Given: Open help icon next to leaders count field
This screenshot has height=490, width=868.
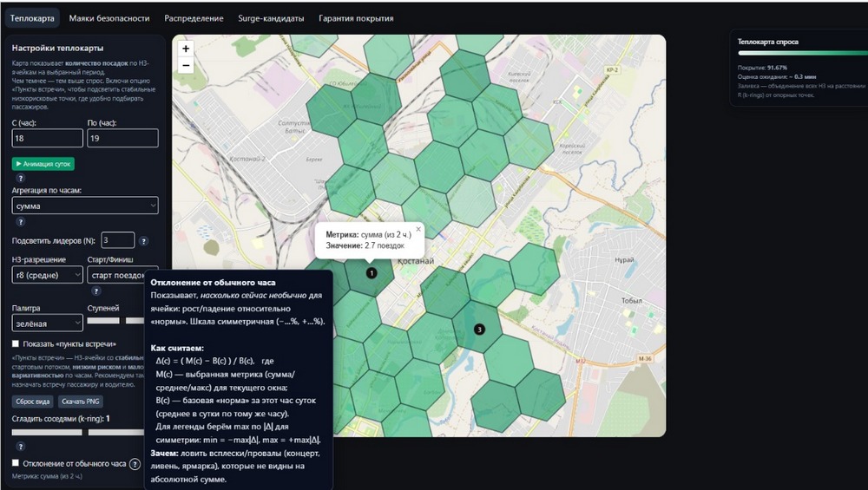Looking at the screenshot, I should (143, 241).
